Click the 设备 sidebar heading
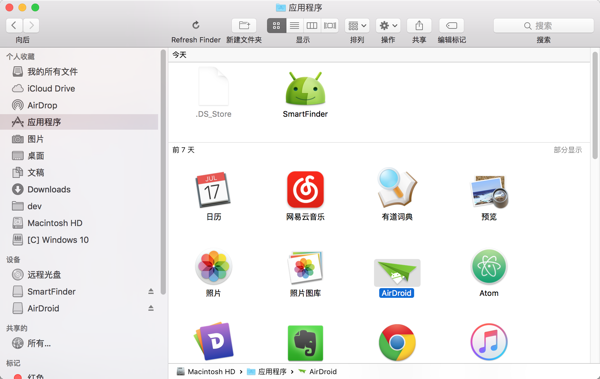 13,260
